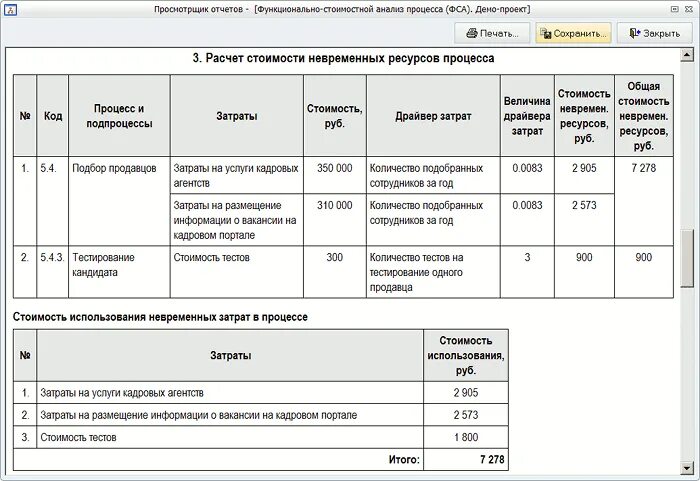Click the 'Стоимость использования, руб.' column header
The height and width of the screenshot is (481, 700).
tap(466, 356)
